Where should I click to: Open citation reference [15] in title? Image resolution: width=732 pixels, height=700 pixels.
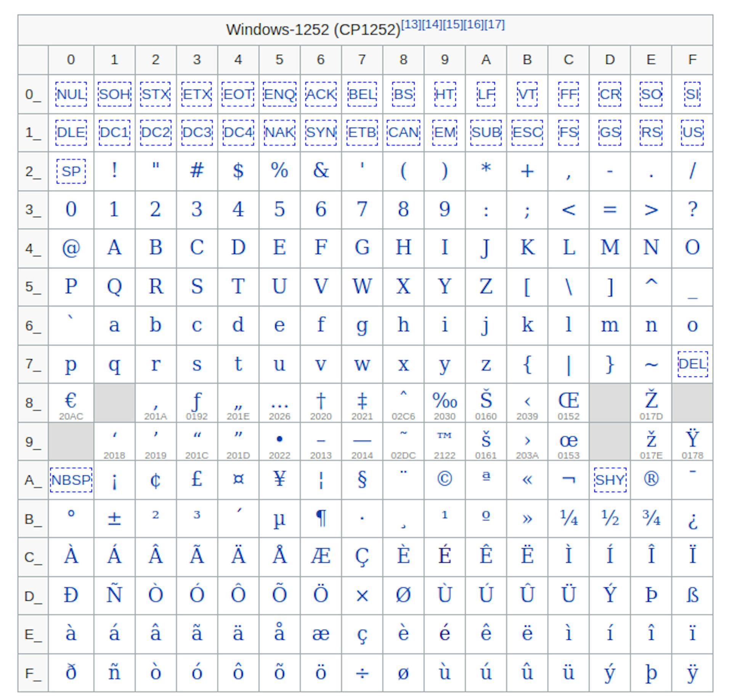pyautogui.click(x=453, y=24)
